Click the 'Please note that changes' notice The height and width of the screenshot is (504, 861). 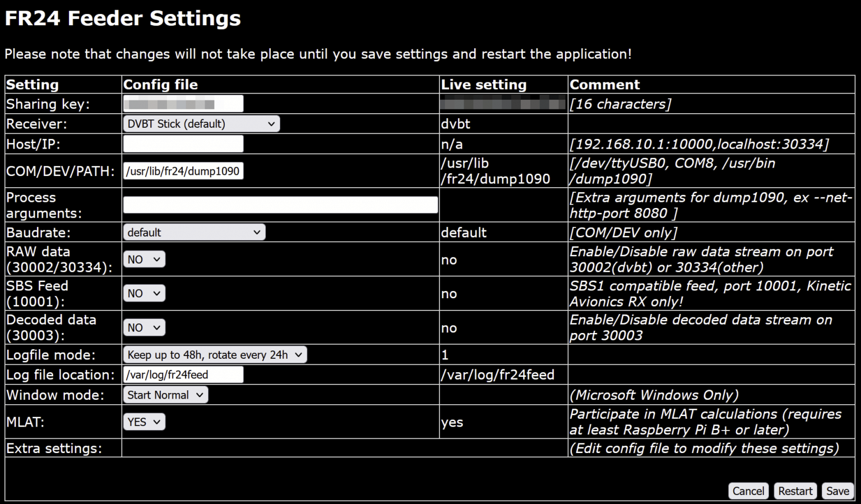coord(318,54)
